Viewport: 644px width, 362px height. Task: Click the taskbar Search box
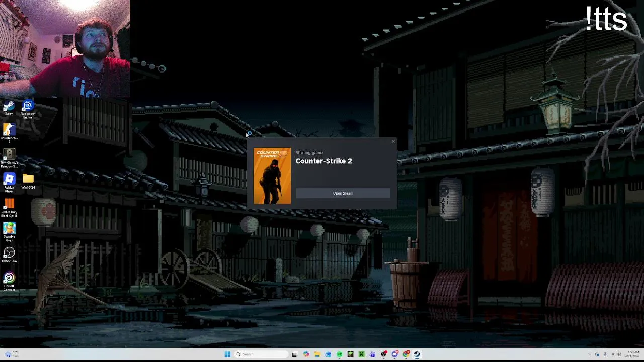(261, 354)
